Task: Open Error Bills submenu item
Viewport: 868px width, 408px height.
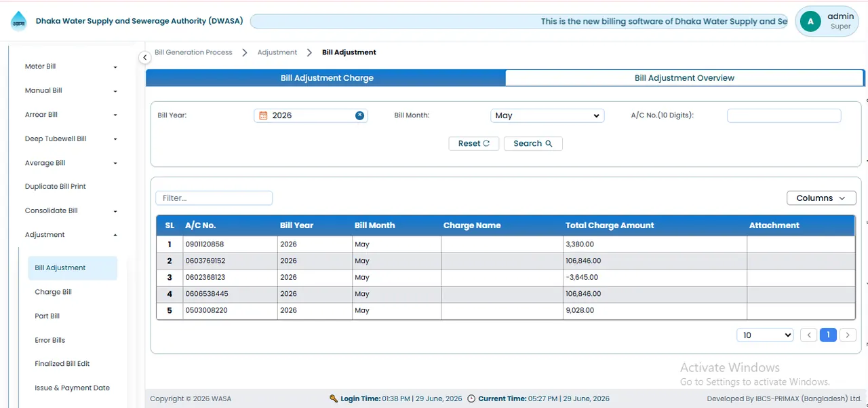Action: coord(50,340)
